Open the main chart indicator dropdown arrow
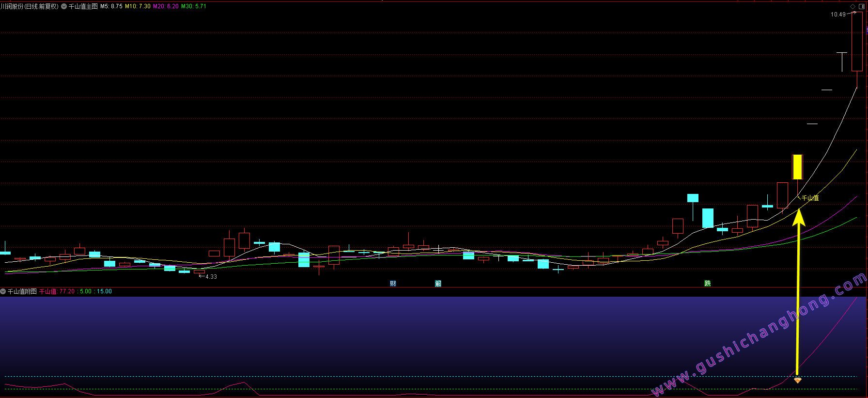Image resolution: width=868 pixels, height=398 pixels. [64, 6]
